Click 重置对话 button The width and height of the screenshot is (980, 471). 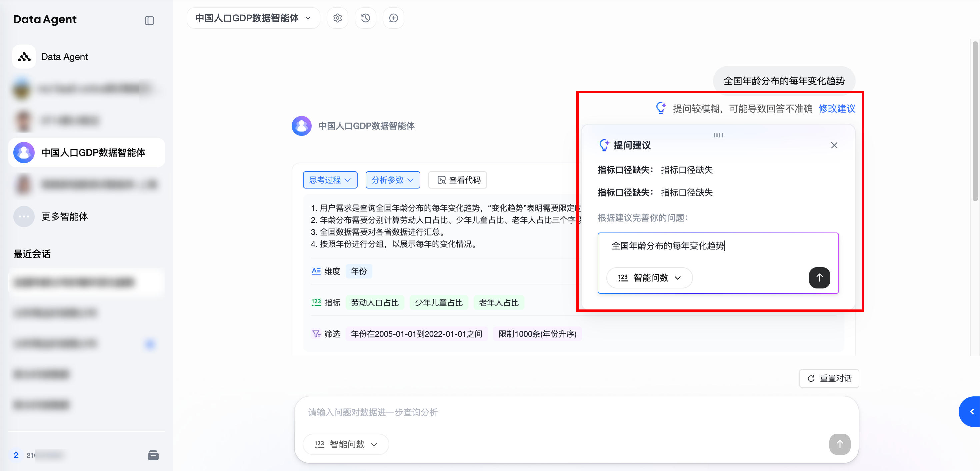pos(829,378)
